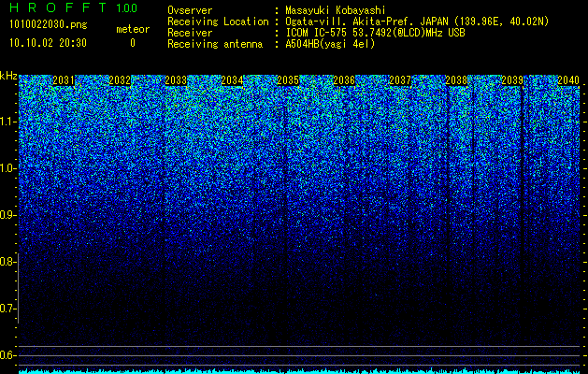Click the 0.7 kHz axis label

7,309
